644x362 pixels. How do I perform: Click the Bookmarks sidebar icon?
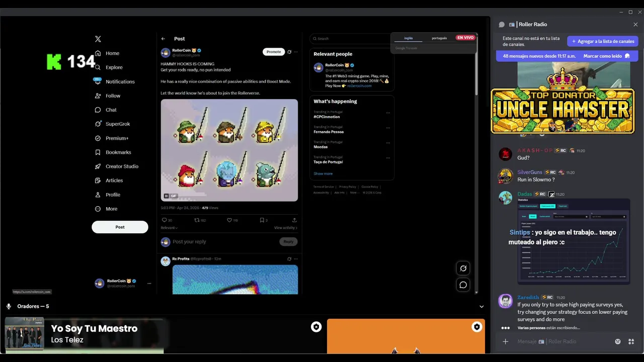[98, 152]
